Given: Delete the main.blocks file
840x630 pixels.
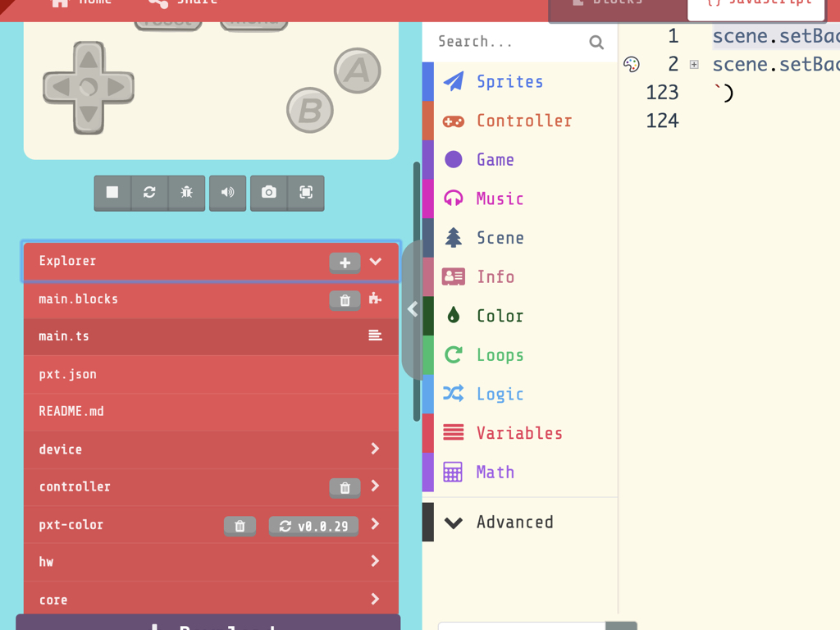Looking at the screenshot, I should point(345,300).
